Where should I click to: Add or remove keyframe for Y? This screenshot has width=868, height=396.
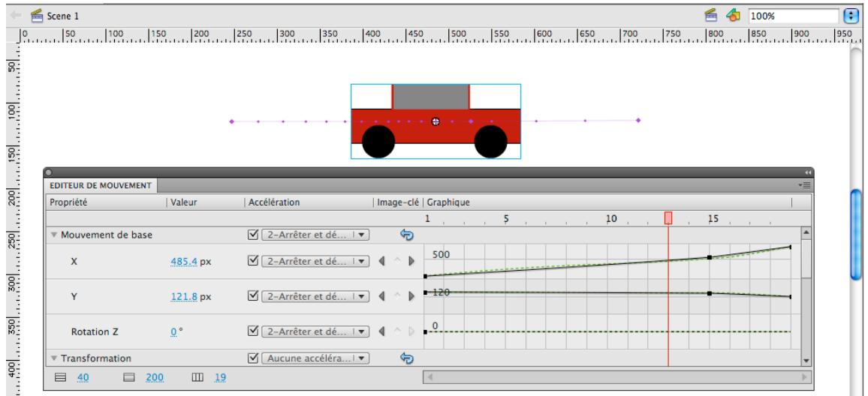click(396, 296)
